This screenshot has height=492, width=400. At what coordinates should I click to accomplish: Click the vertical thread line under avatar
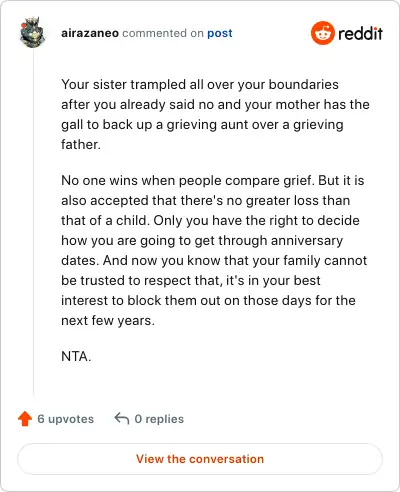[x=33, y=222]
